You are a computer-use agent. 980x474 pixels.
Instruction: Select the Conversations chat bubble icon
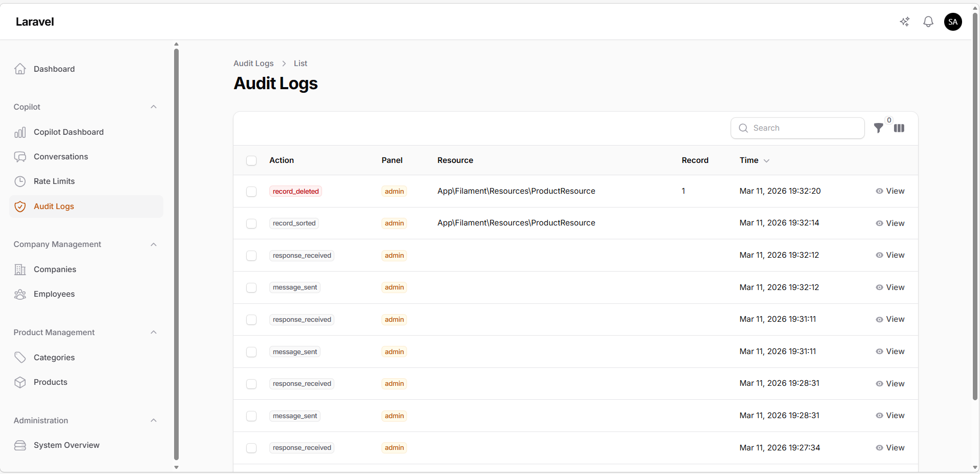click(x=20, y=156)
